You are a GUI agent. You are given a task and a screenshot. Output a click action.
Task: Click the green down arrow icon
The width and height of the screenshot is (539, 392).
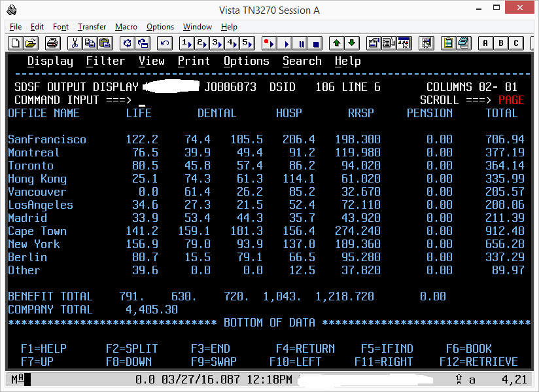[x=352, y=43]
